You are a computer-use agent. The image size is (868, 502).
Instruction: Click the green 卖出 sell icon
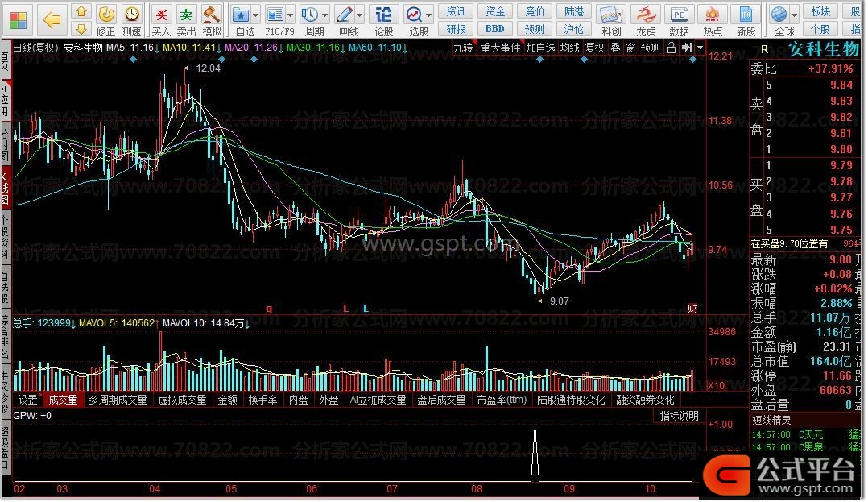click(x=187, y=15)
